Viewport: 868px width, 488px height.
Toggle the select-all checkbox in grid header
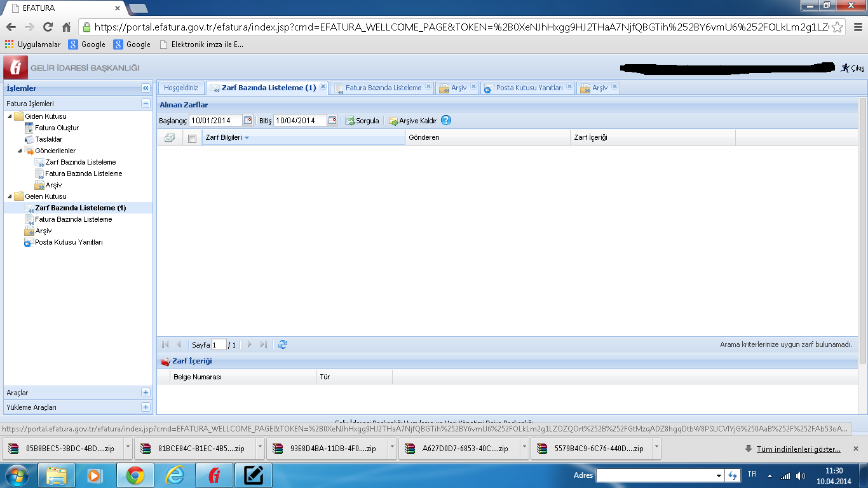coord(193,139)
